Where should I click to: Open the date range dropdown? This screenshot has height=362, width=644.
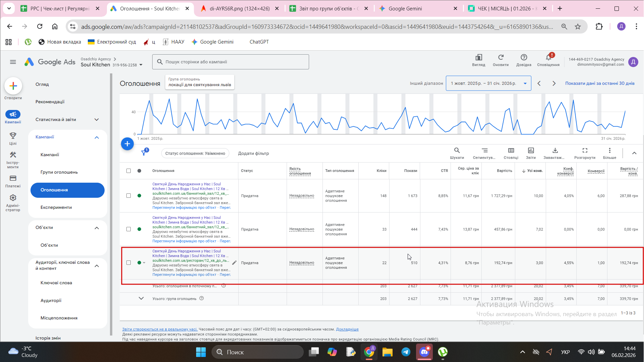488,83
